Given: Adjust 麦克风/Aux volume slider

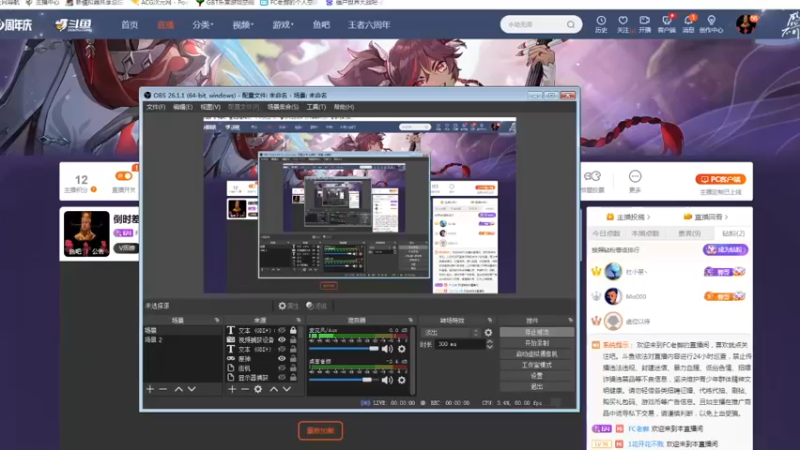Looking at the screenshot, I should coord(343,349).
